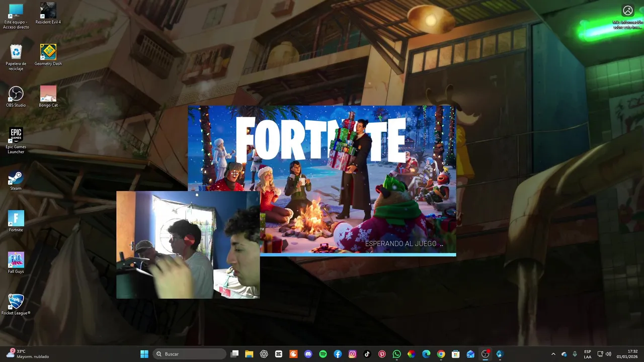Launch Resident Evil 4 desktop shortcut

pyautogui.click(x=48, y=14)
